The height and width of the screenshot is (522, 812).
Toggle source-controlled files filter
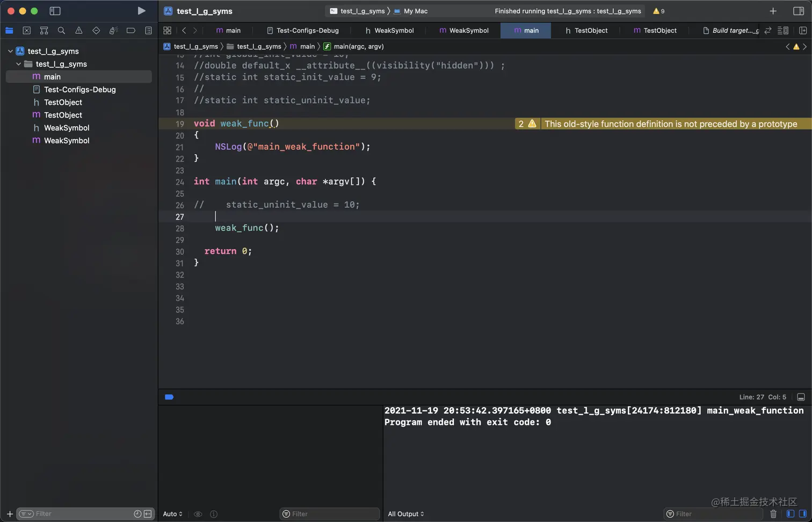tap(148, 514)
